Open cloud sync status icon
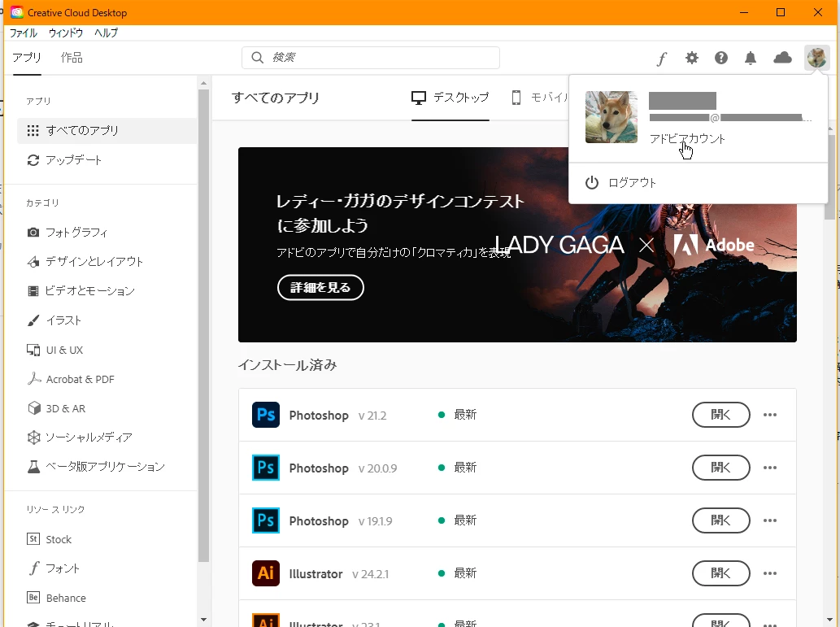The width and height of the screenshot is (840, 627). (x=783, y=58)
